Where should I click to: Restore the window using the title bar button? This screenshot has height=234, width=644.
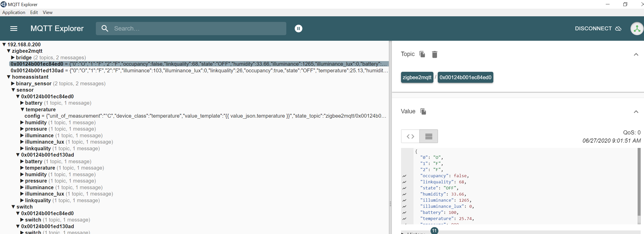click(625, 4)
